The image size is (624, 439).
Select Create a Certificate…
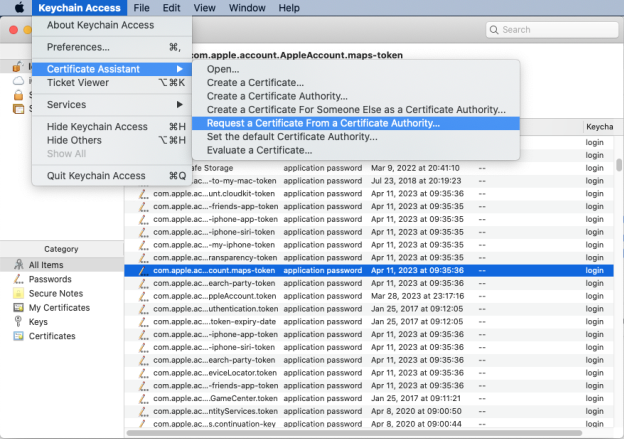tap(356, 82)
